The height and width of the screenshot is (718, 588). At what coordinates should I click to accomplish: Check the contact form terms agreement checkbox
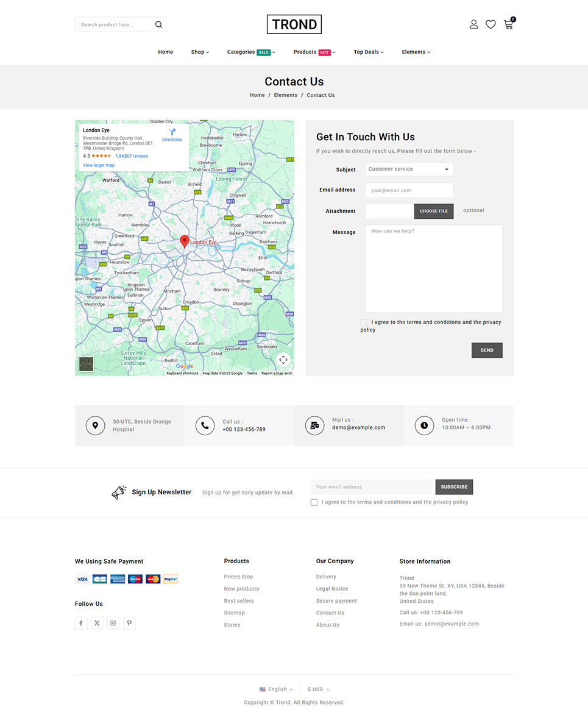tap(364, 322)
